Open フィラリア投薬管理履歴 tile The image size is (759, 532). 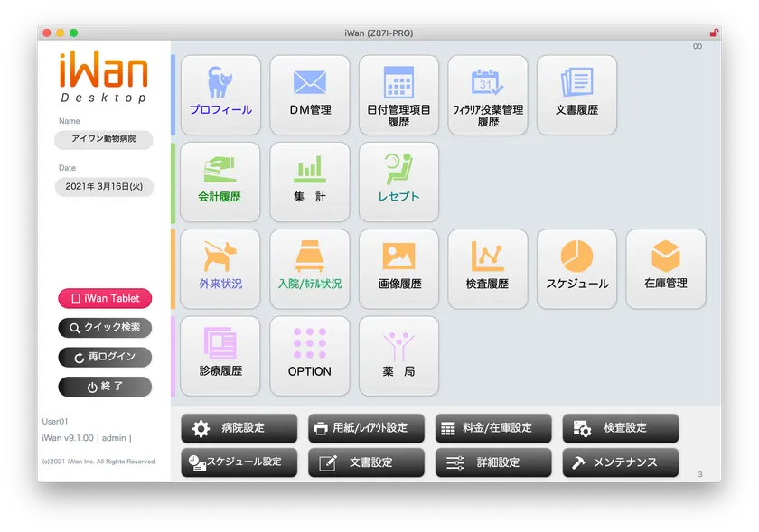click(x=488, y=95)
